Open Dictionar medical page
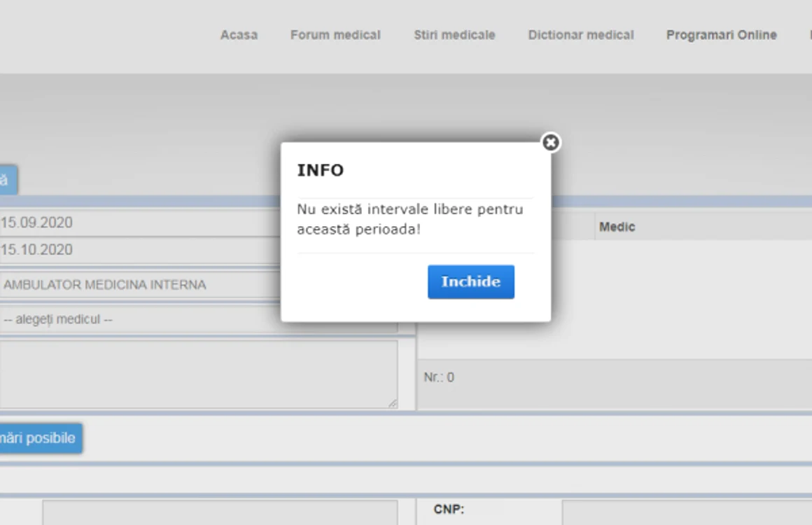 click(x=580, y=35)
